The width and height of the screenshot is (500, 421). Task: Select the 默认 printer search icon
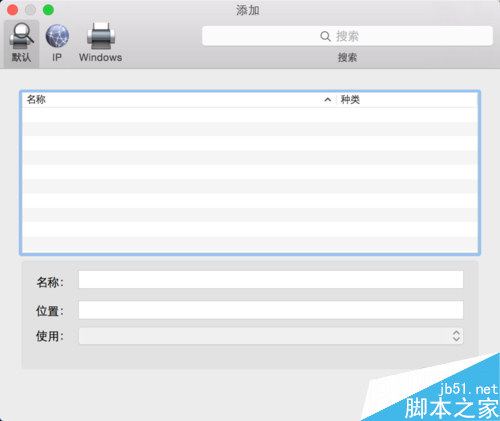point(21,43)
